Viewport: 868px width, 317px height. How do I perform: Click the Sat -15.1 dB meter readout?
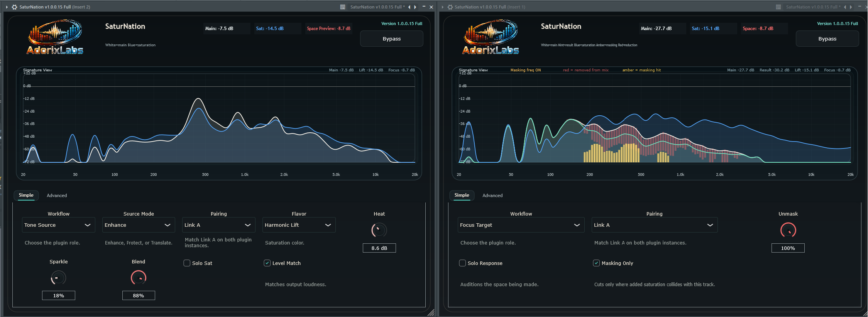[x=714, y=29]
